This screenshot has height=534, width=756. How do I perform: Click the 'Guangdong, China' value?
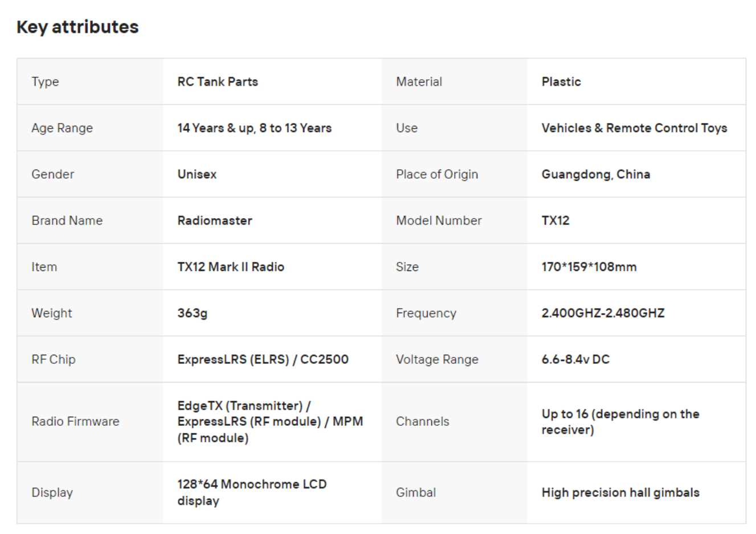[x=596, y=174]
